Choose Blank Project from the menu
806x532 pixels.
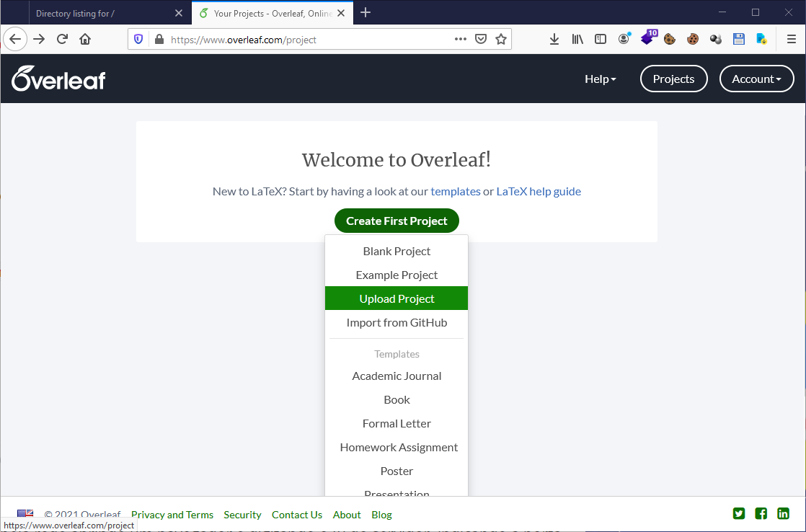(x=397, y=252)
